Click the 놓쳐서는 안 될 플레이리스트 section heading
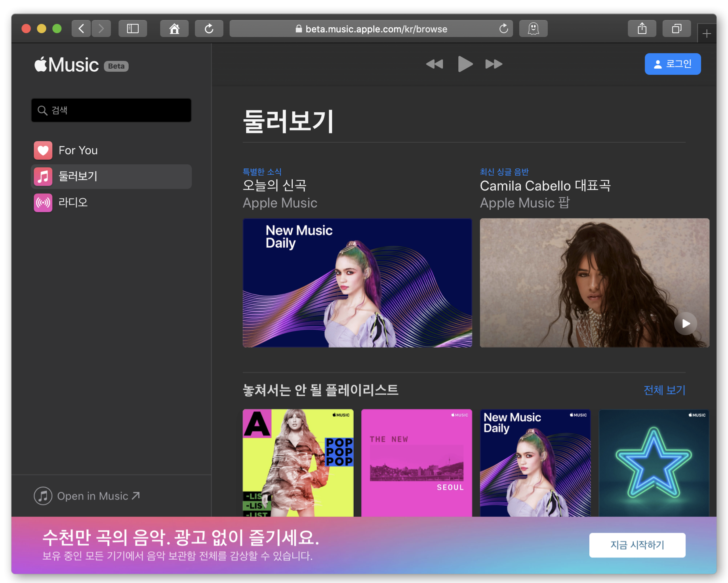Viewport: 728px width, 583px height. (320, 390)
